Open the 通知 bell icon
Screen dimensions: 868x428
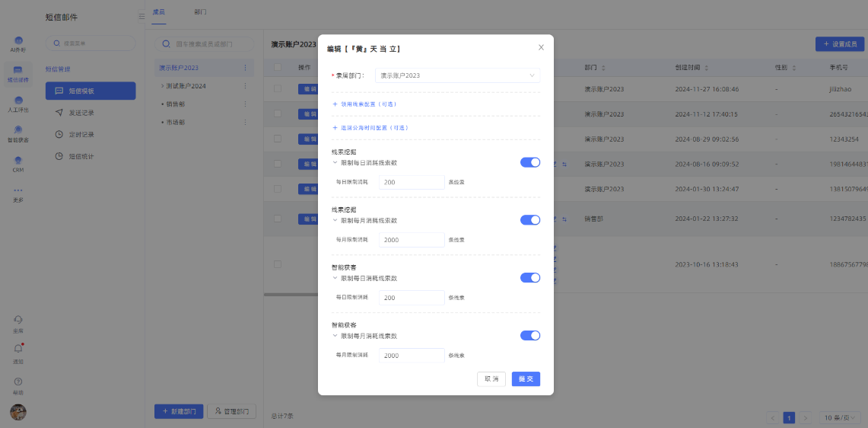[x=18, y=350]
